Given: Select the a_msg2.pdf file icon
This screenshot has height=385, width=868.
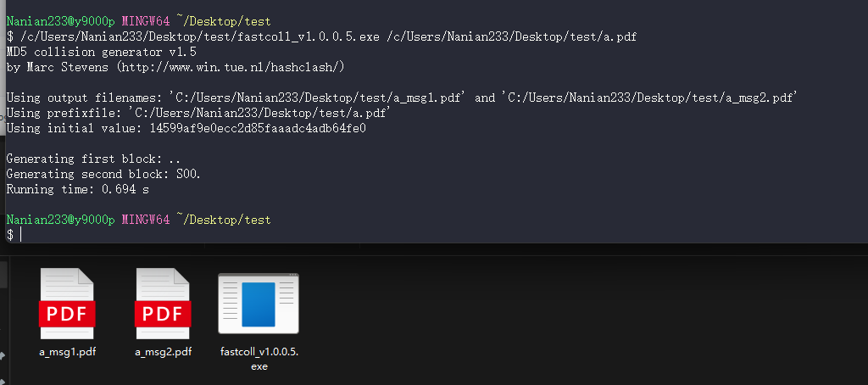Looking at the screenshot, I should pos(163,304).
